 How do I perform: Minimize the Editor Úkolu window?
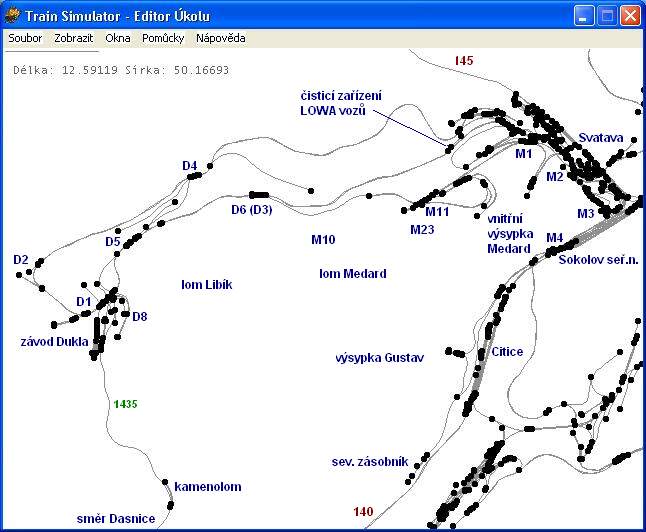pos(583,16)
